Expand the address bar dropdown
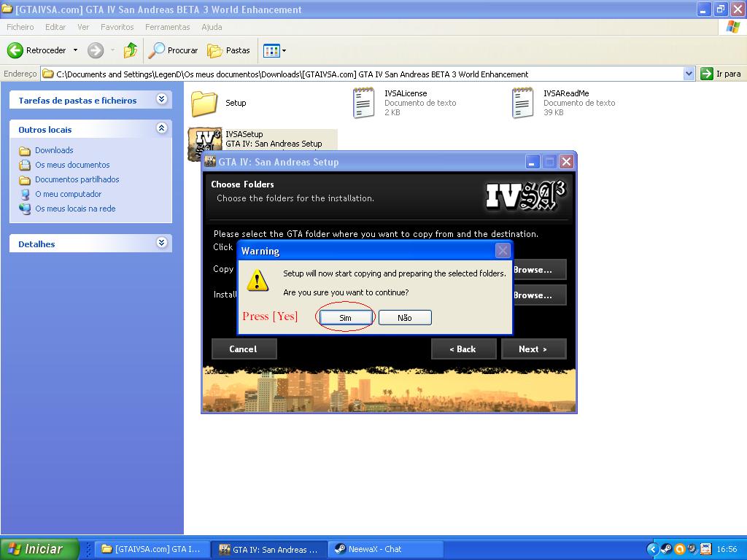This screenshot has height=560, width=747. point(689,74)
